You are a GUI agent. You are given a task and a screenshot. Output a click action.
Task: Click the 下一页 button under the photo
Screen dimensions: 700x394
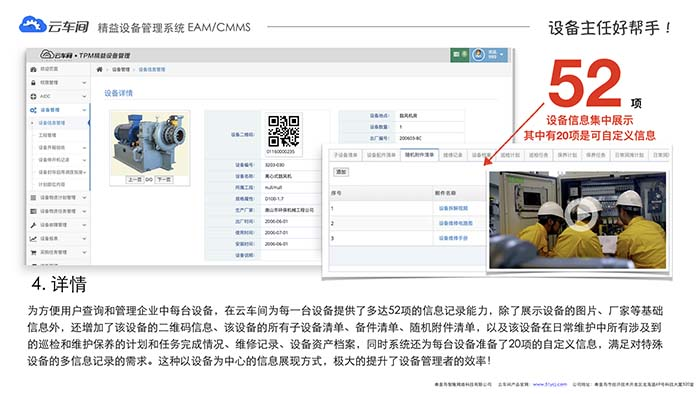tap(163, 179)
